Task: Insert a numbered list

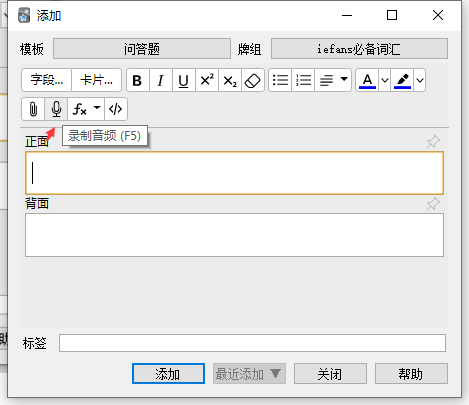Action: (303, 80)
